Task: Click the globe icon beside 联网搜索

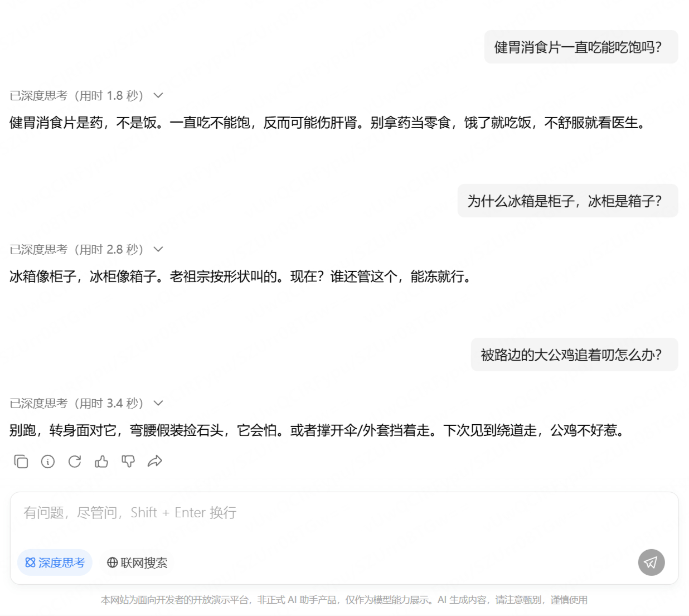Action: (111, 562)
